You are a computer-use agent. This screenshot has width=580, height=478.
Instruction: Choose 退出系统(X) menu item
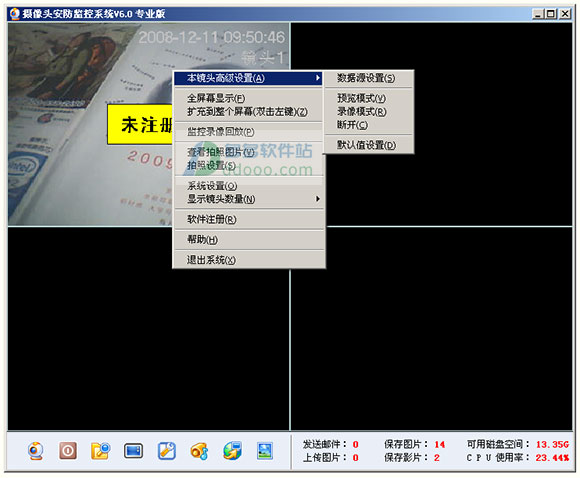(x=249, y=260)
